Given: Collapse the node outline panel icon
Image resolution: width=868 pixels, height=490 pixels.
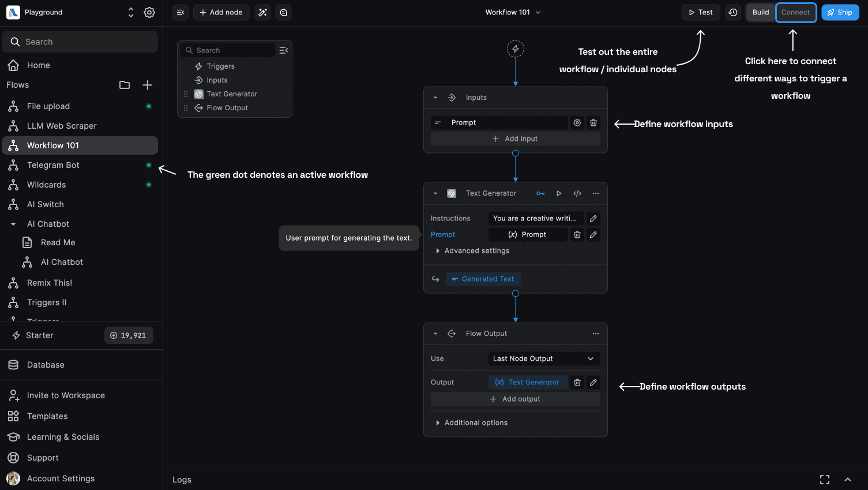Looking at the screenshot, I should click(x=284, y=50).
